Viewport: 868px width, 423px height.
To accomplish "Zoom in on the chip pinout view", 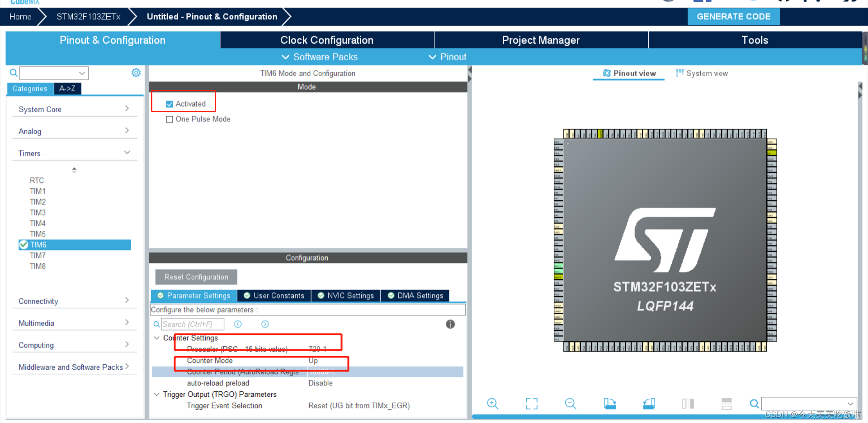I will pyautogui.click(x=492, y=404).
